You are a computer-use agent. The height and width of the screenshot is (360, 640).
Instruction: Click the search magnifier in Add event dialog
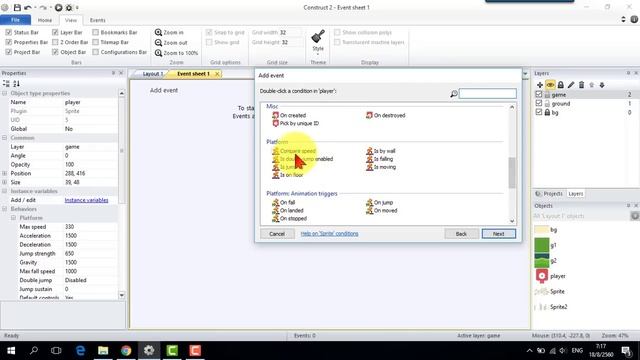pos(453,94)
